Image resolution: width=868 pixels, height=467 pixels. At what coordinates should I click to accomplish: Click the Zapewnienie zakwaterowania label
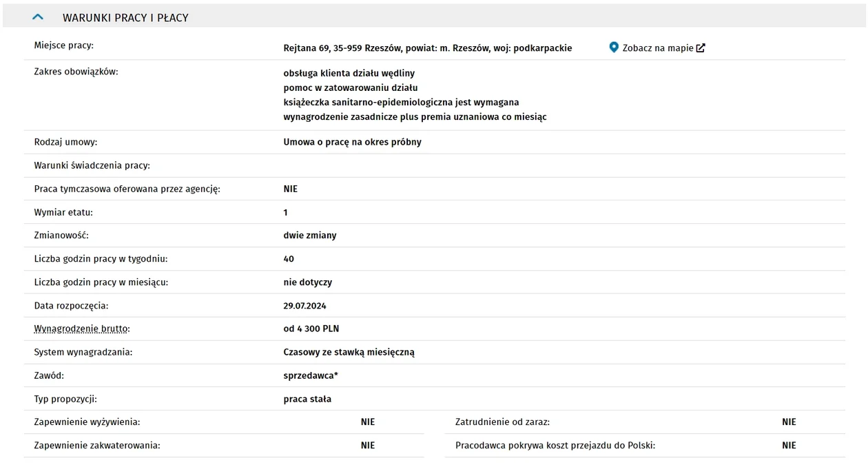[97, 446]
